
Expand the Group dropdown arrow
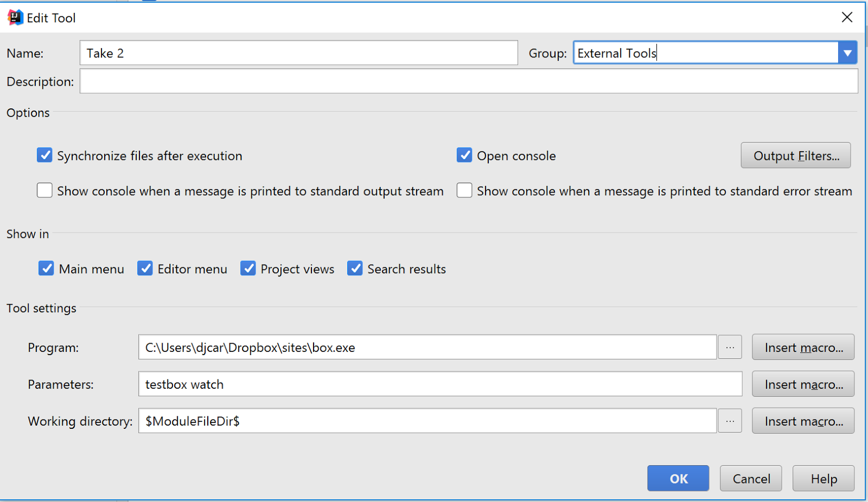click(x=847, y=53)
